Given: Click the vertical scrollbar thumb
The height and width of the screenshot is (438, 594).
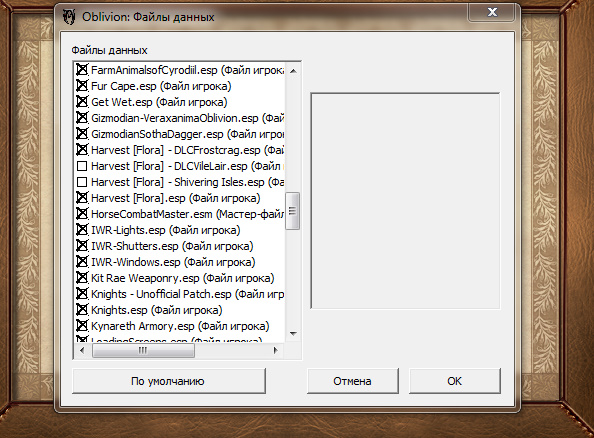Looking at the screenshot, I should pyautogui.click(x=292, y=211).
